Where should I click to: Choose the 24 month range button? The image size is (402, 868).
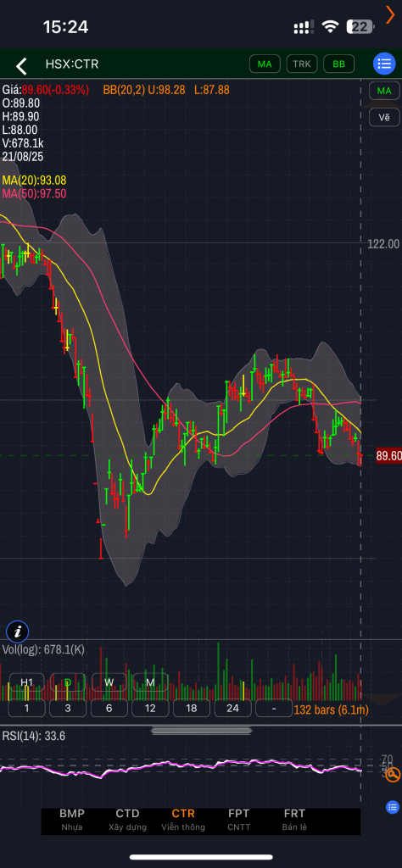click(x=232, y=708)
